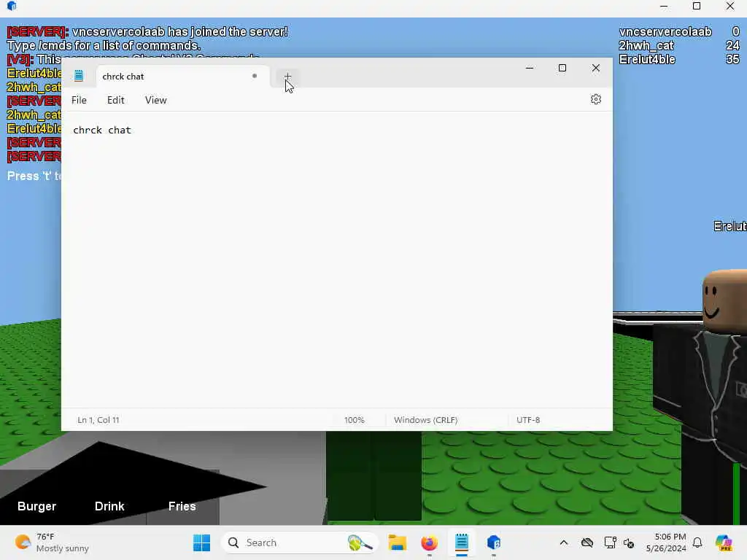Open Notepad settings gear icon

click(595, 99)
